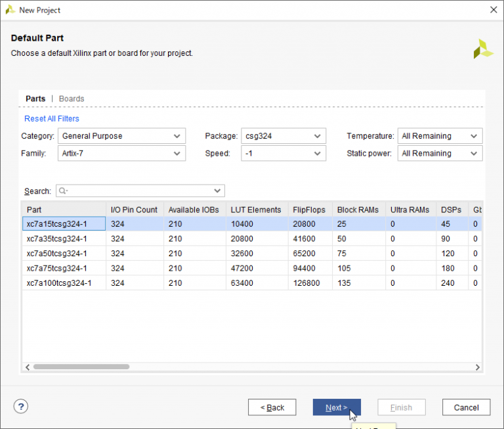504x429 pixels.
Task: Switch to the Boards tab
Action: click(72, 99)
